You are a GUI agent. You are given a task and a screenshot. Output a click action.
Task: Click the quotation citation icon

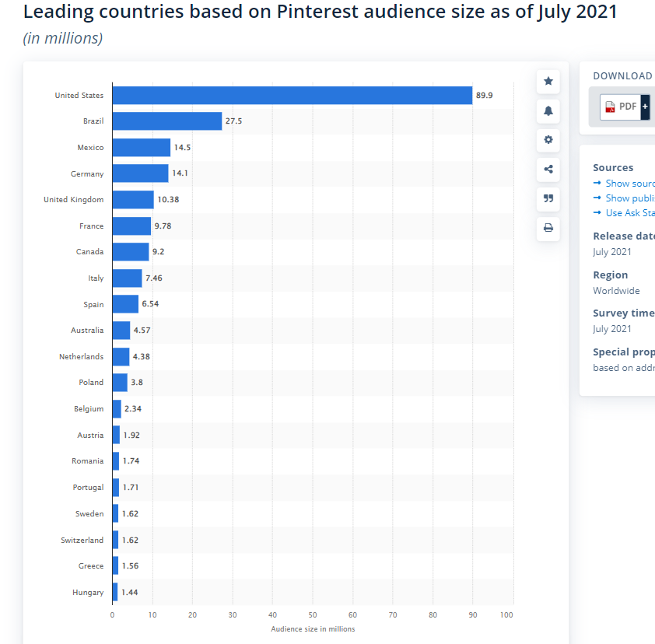click(x=548, y=198)
